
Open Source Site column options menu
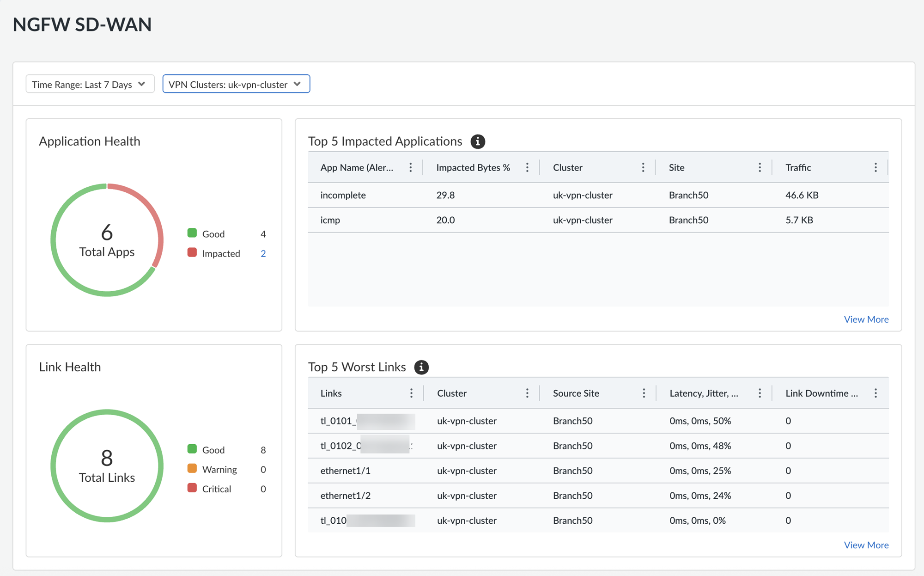coord(644,393)
